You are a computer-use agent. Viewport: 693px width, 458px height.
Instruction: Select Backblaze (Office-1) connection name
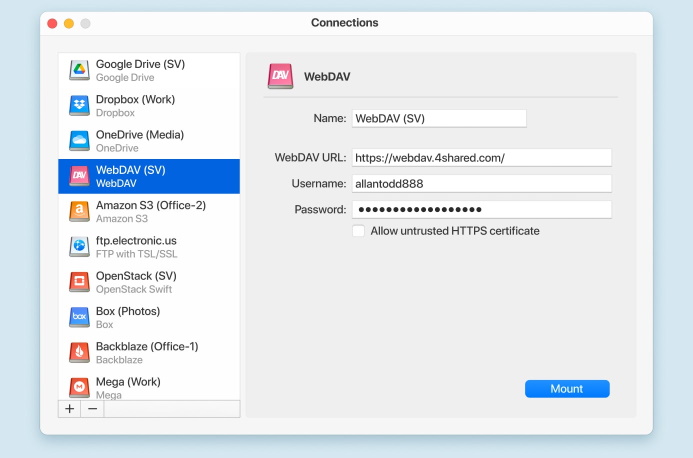(147, 347)
